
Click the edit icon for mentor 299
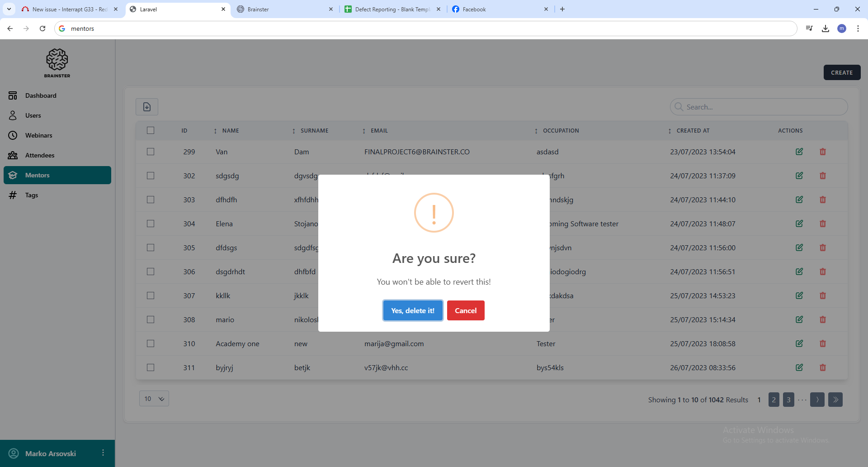click(x=799, y=152)
